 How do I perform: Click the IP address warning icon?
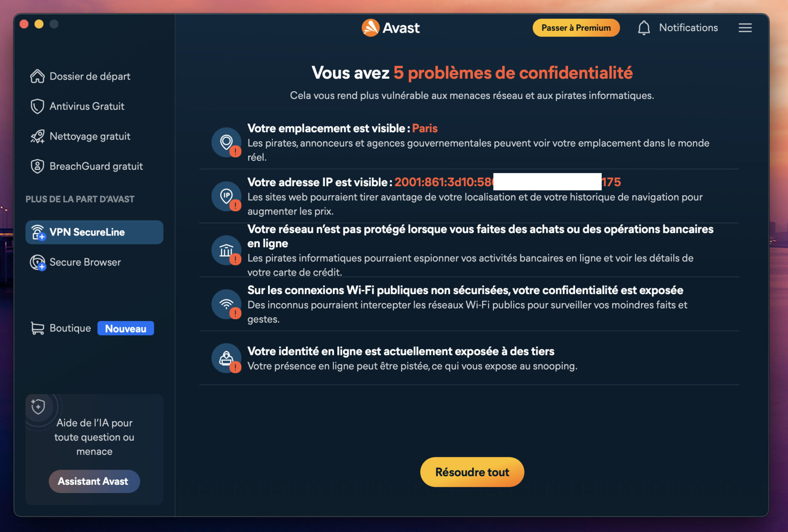[227, 196]
